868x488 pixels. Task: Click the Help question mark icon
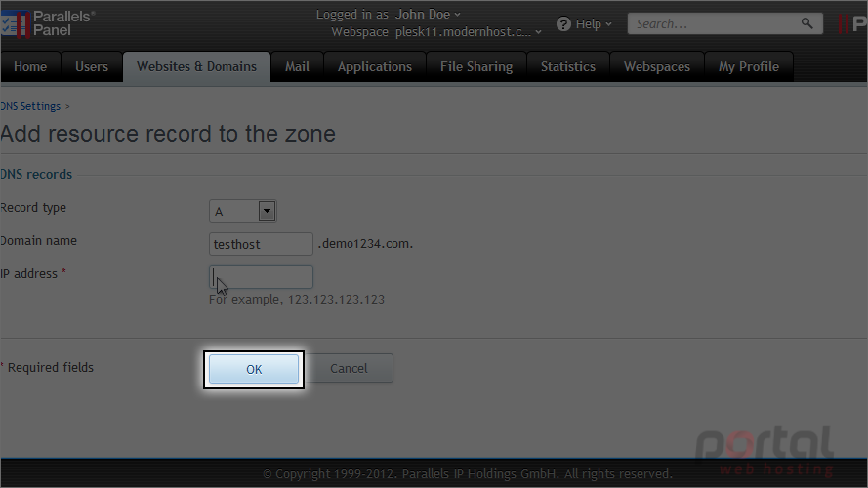[x=563, y=24]
